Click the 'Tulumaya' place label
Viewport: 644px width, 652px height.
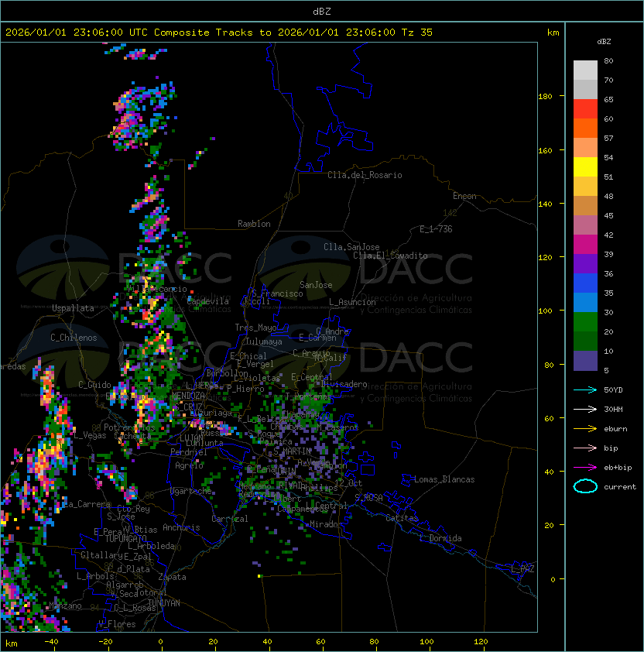[x=264, y=341]
